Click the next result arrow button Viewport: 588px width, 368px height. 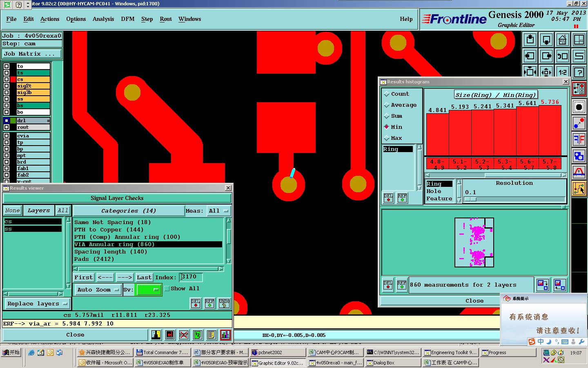tap(125, 277)
